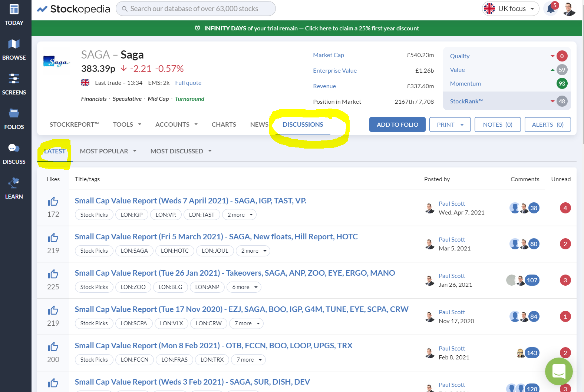Open the UK focus region dropdown

511,9
